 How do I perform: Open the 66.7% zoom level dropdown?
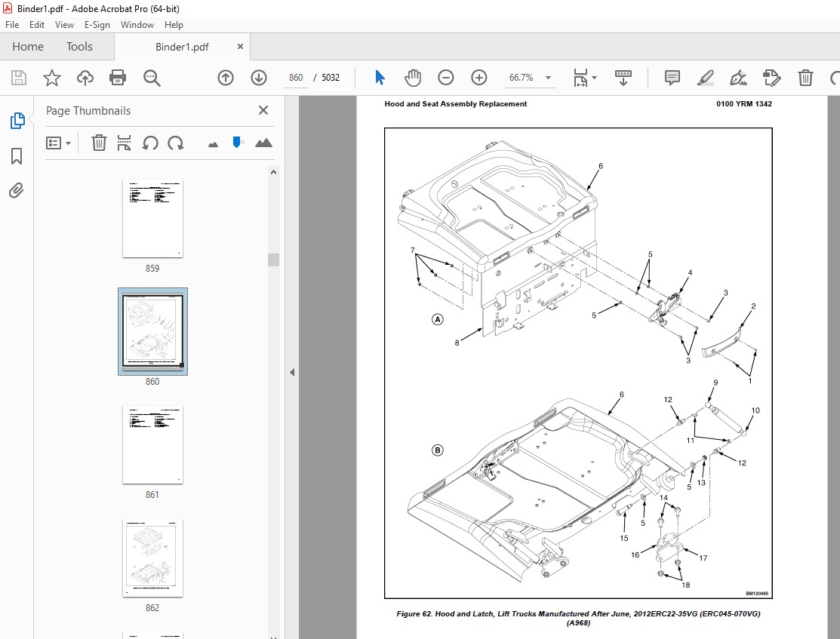[x=548, y=78]
